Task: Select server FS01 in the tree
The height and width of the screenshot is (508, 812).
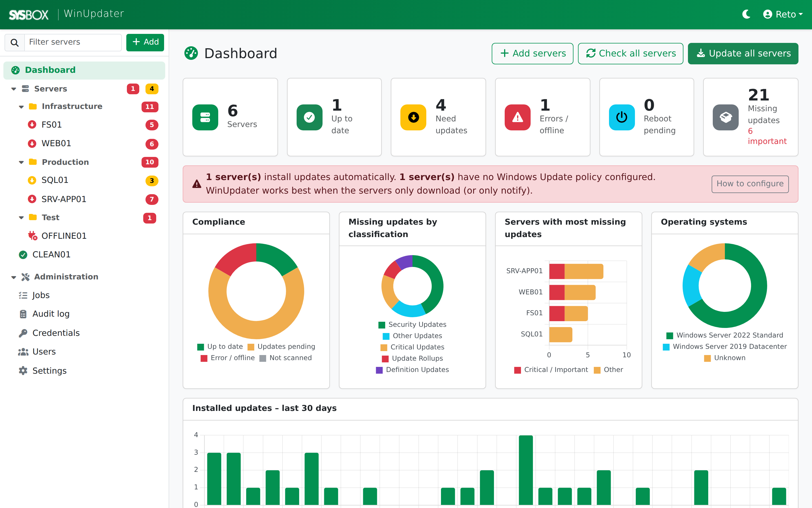Action: tap(51, 125)
